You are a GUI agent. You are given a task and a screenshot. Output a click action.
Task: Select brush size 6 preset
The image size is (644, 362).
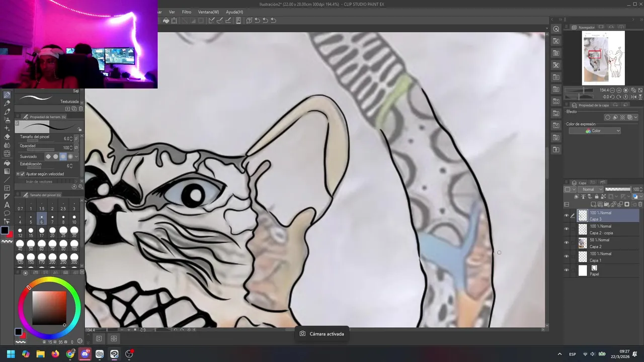tap(41, 219)
